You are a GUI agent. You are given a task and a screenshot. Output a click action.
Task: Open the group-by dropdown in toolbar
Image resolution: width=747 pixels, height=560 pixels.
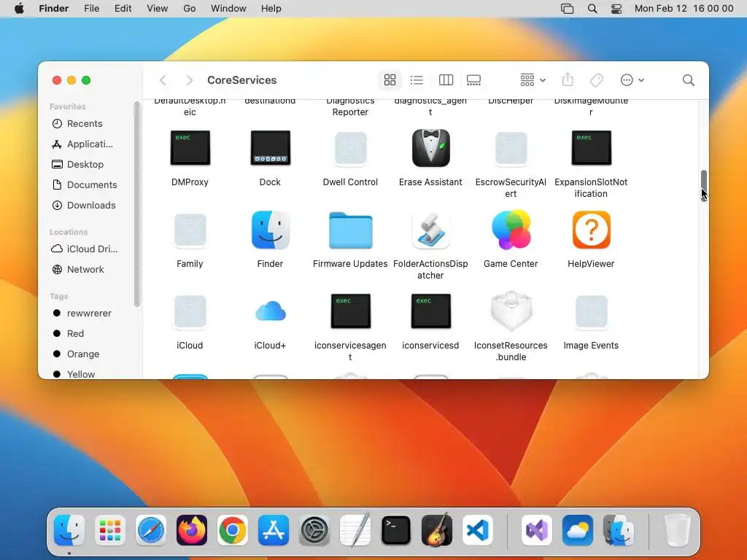coord(533,80)
